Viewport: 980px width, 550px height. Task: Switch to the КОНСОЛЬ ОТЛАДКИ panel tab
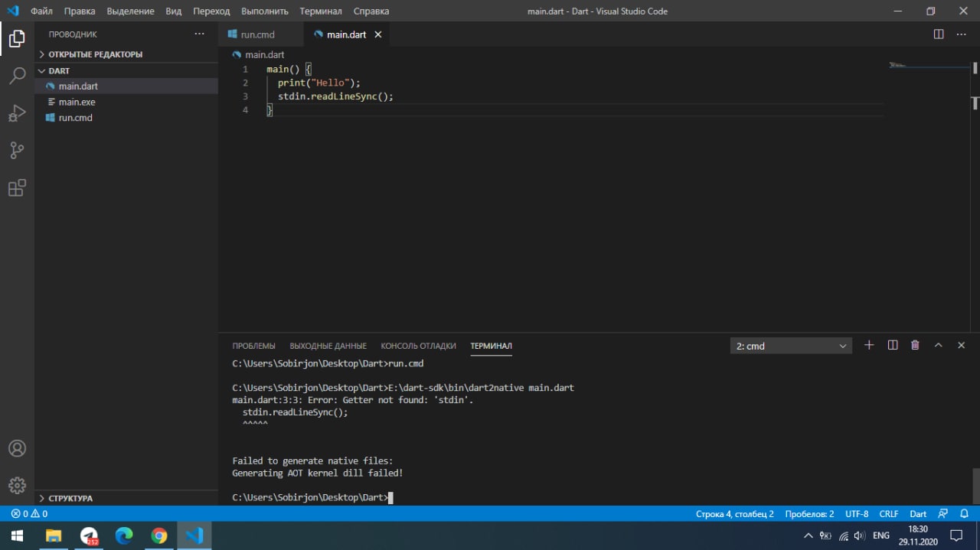point(418,346)
